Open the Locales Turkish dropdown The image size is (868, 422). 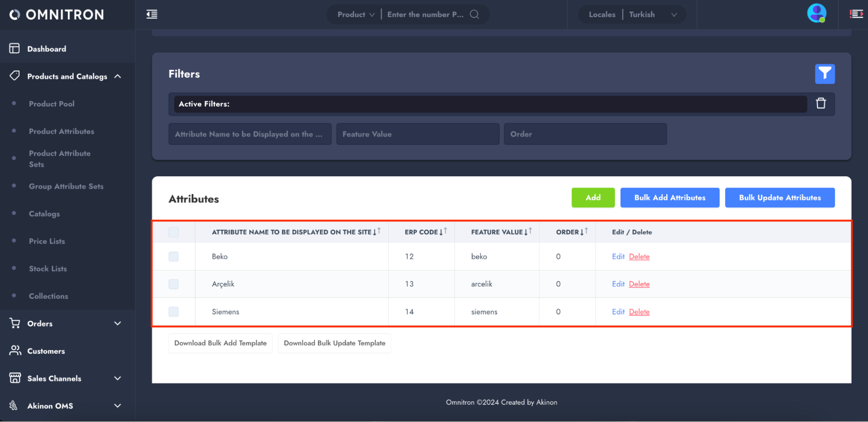tap(632, 14)
